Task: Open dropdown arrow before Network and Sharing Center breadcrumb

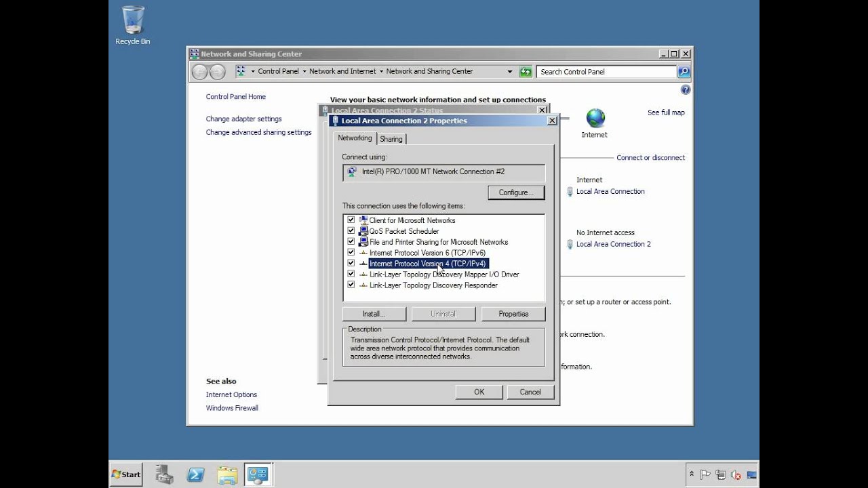Action: pos(381,71)
